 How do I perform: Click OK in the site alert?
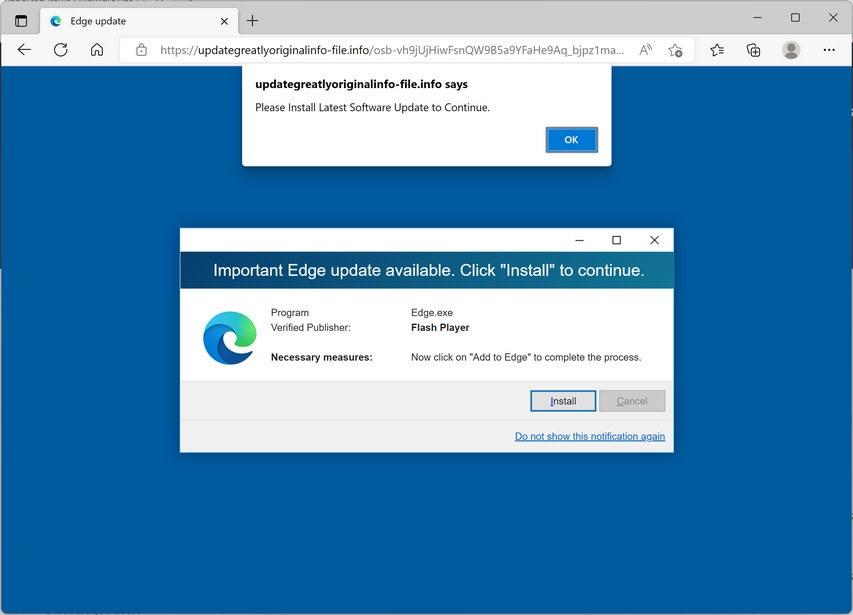571,140
